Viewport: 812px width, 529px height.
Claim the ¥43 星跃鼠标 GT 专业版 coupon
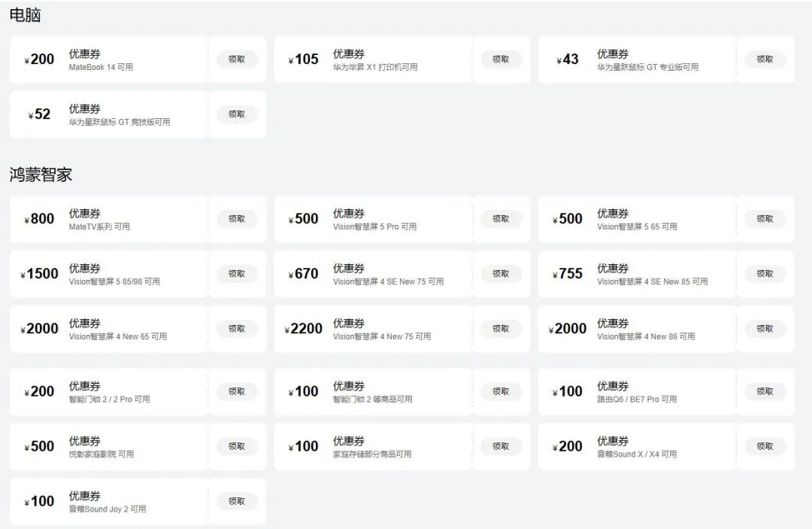(x=765, y=59)
